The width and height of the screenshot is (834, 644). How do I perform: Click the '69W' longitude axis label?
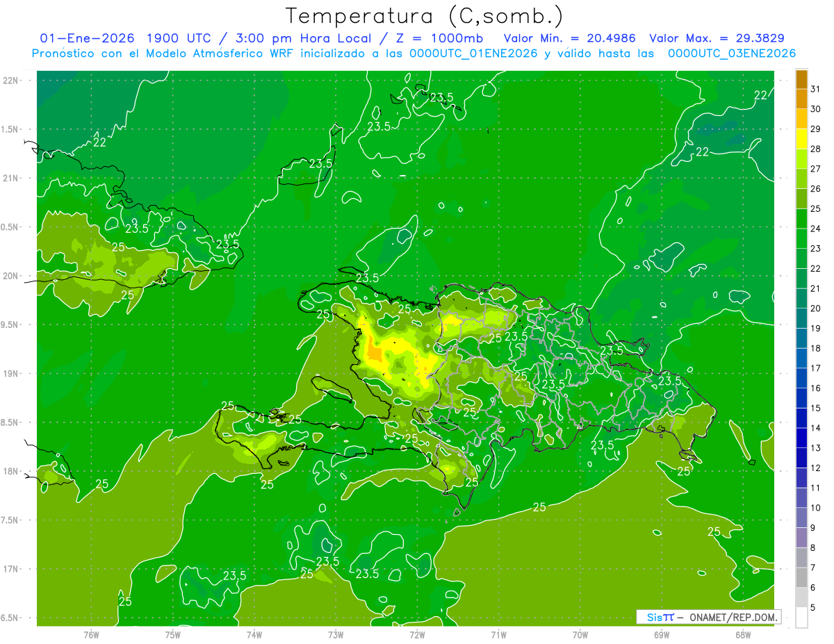(662, 634)
